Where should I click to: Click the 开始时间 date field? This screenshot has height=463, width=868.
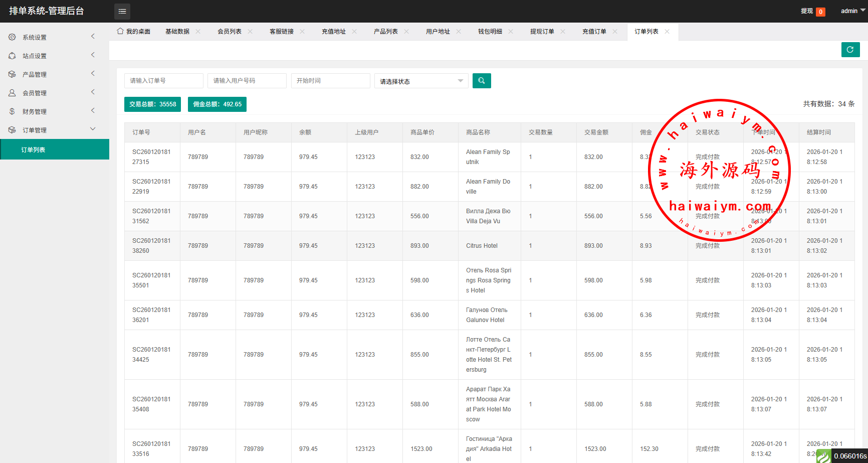(330, 81)
